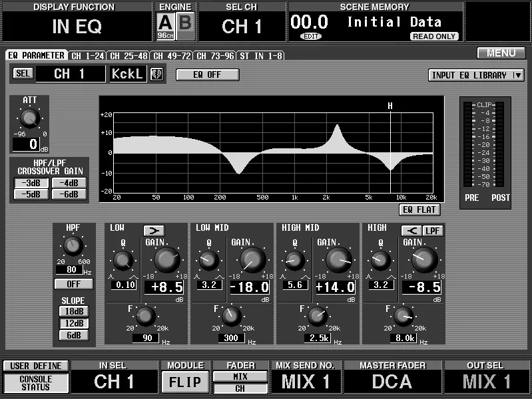Toggle the LPF button on HIGH band
The image size is (532, 399).
pyautogui.click(x=433, y=231)
